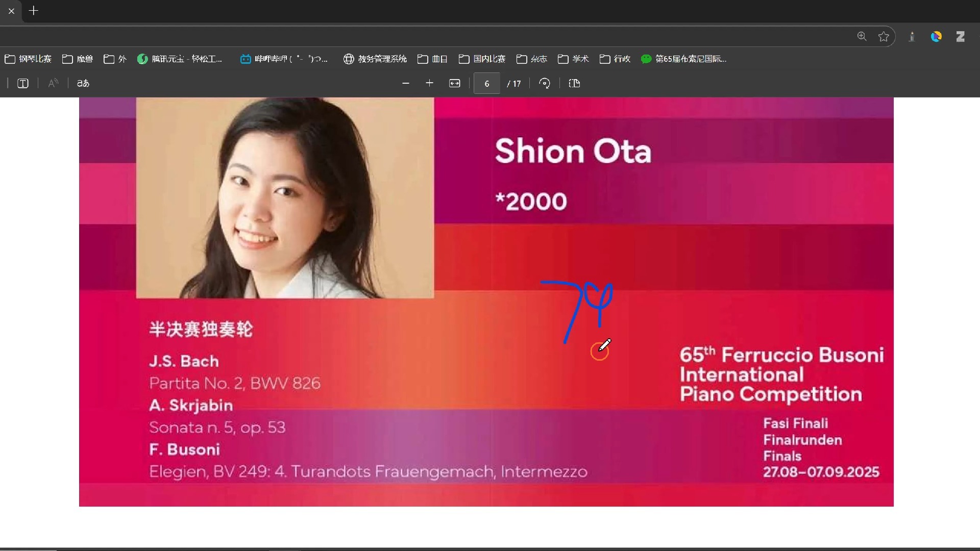Click the fit to width icon
The width and height of the screenshot is (980, 551).
[x=455, y=83]
